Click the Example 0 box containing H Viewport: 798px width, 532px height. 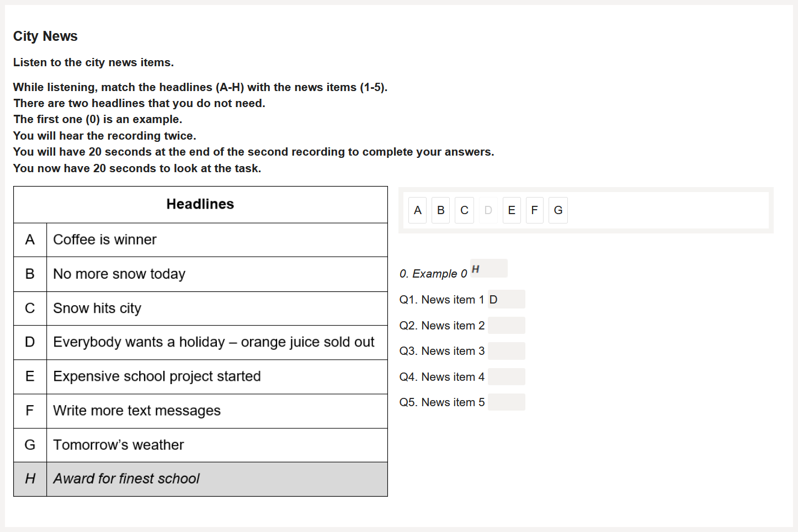[488, 269]
